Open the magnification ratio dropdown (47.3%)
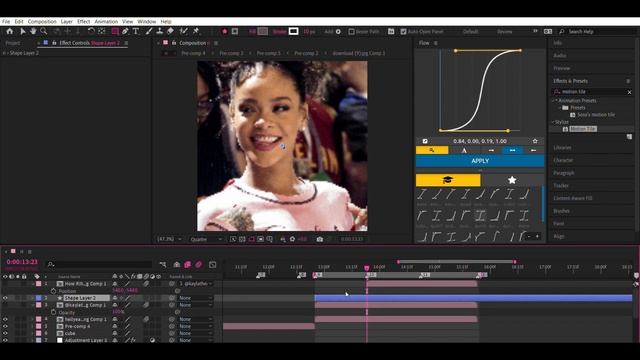The width and height of the screenshot is (640, 360). [169, 239]
